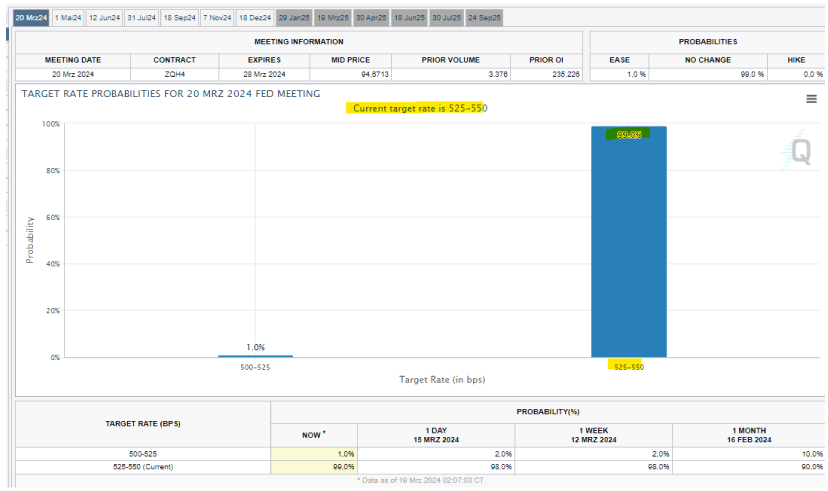This screenshot has width=828, height=491.
Task: Open the 7 Nov24 meeting tab
Action: (x=217, y=18)
